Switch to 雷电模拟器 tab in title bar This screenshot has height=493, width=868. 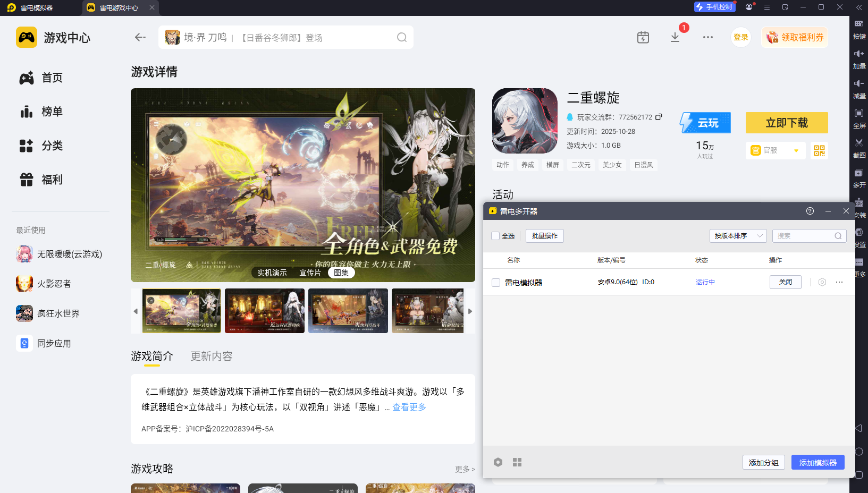[30, 7]
